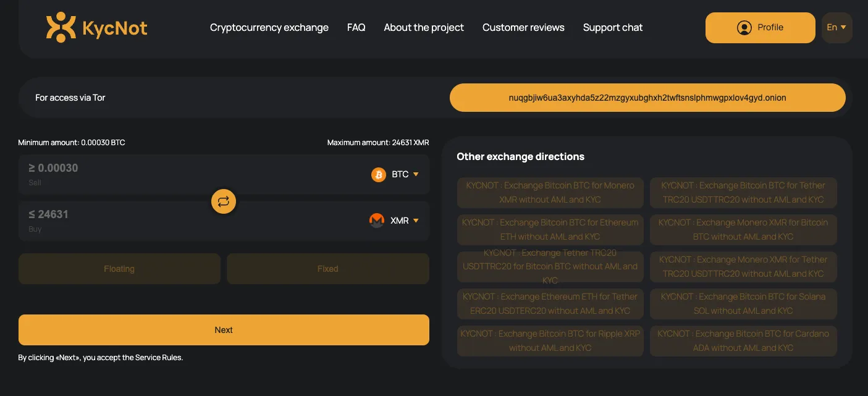The image size is (868, 396).
Task: Open Exchange Bitcoin BTC for Ethereum ETH
Action: (x=550, y=230)
